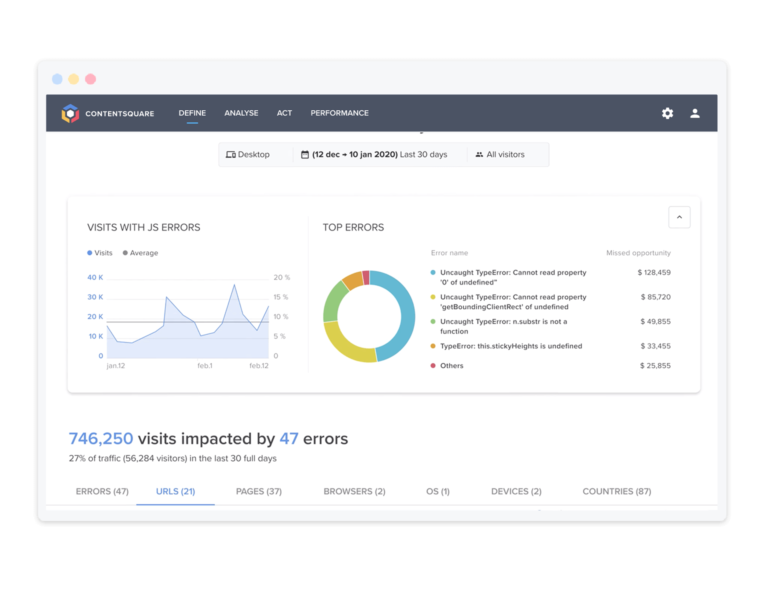Open the All visitors segment dropdown
Screen dimensions: 768x590
(x=505, y=155)
